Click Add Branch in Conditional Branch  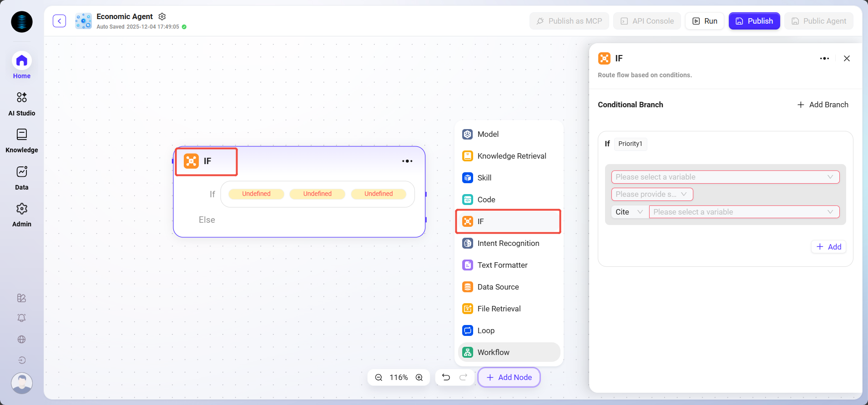pos(823,105)
